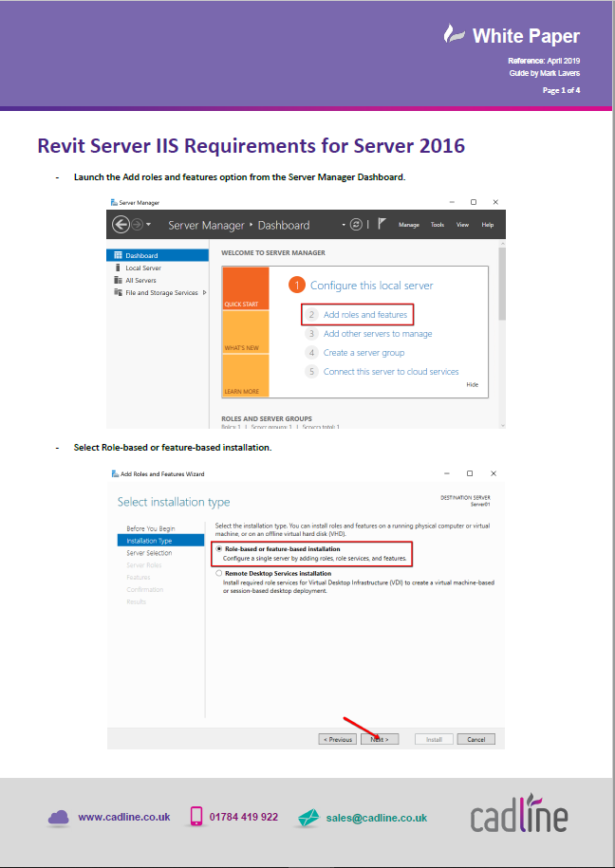Click the purple cloud icon in footer

(x=59, y=818)
